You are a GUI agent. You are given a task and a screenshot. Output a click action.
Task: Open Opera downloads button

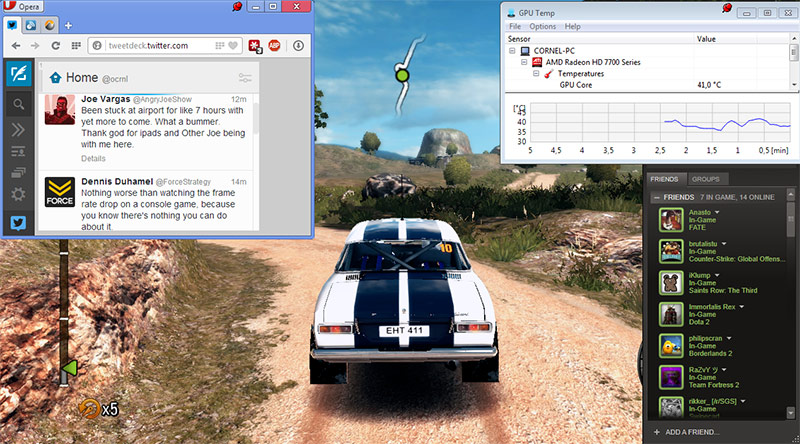click(298, 45)
